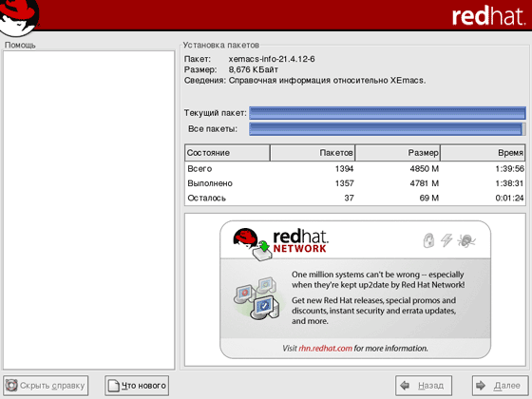Click the Время column header
532x399 pixels.
coord(483,153)
